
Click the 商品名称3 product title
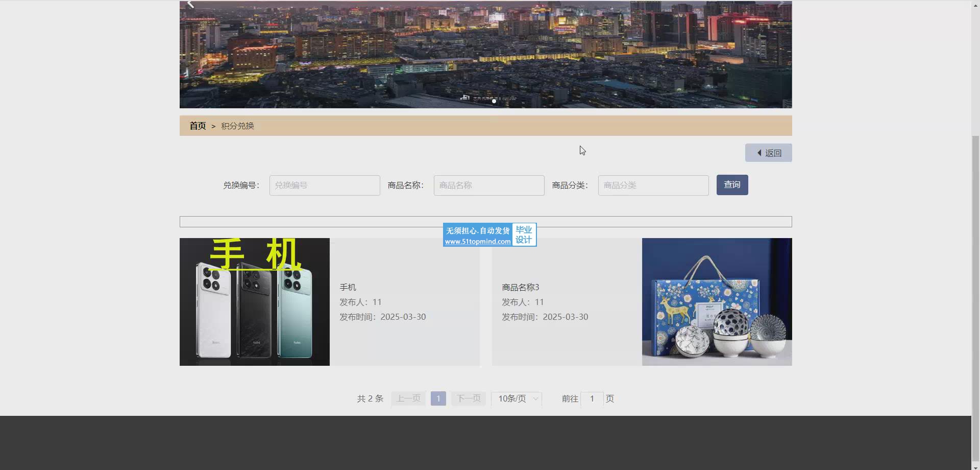[520, 288]
